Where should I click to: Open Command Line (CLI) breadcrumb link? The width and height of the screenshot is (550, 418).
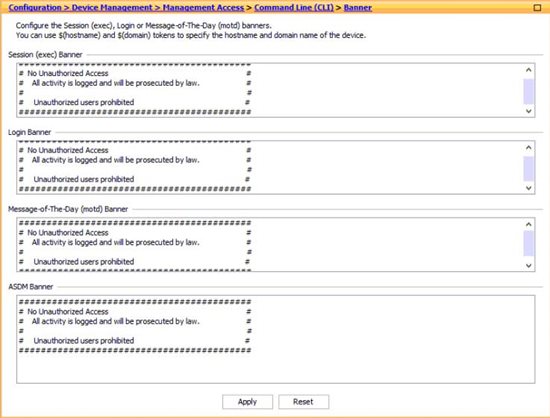click(294, 7)
